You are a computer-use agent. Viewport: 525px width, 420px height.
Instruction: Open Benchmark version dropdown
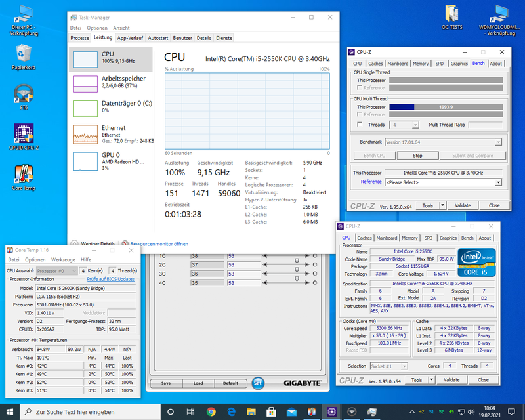tap(498, 142)
